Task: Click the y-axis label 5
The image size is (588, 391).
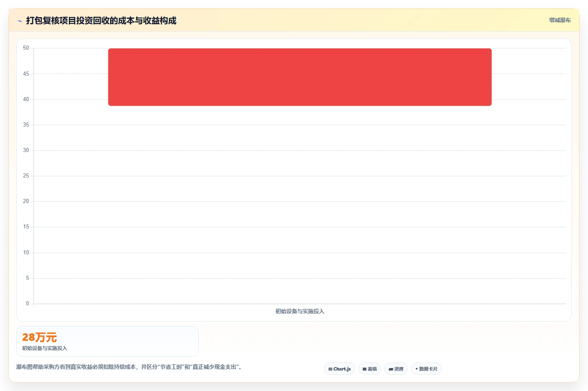Action: pyautogui.click(x=28, y=278)
